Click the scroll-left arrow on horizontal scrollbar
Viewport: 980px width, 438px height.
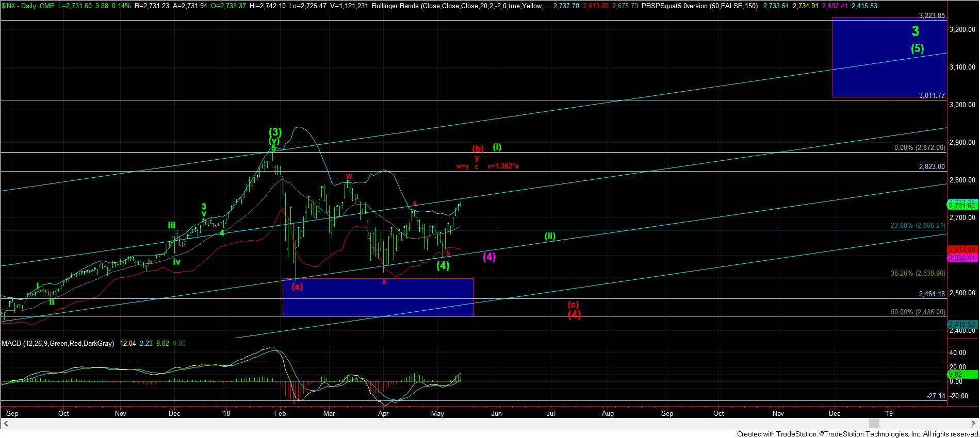click(x=4, y=423)
